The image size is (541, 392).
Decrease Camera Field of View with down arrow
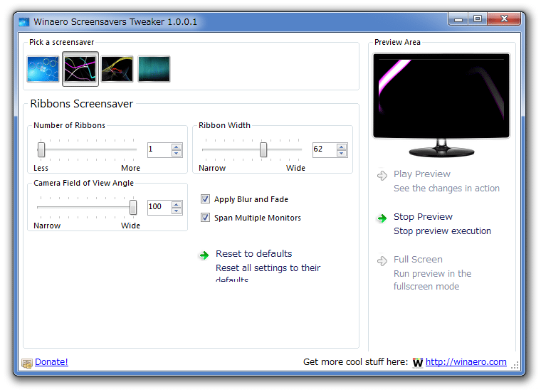[x=177, y=211]
